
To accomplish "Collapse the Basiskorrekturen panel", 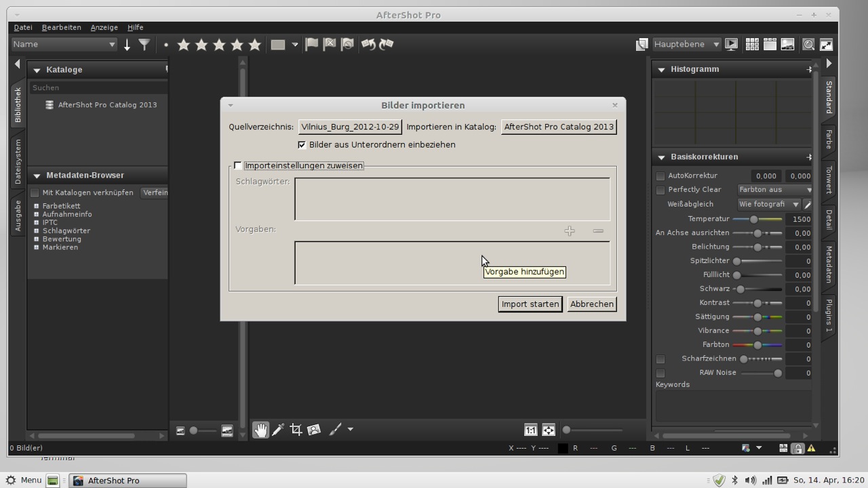I will click(661, 157).
